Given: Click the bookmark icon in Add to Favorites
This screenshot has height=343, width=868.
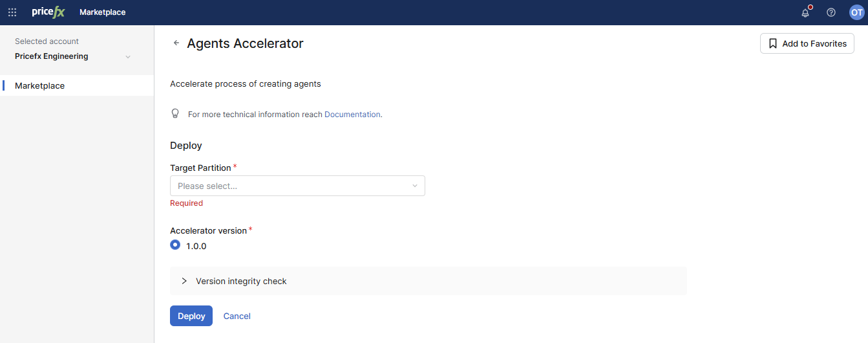Looking at the screenshot, I should [772, 43].
